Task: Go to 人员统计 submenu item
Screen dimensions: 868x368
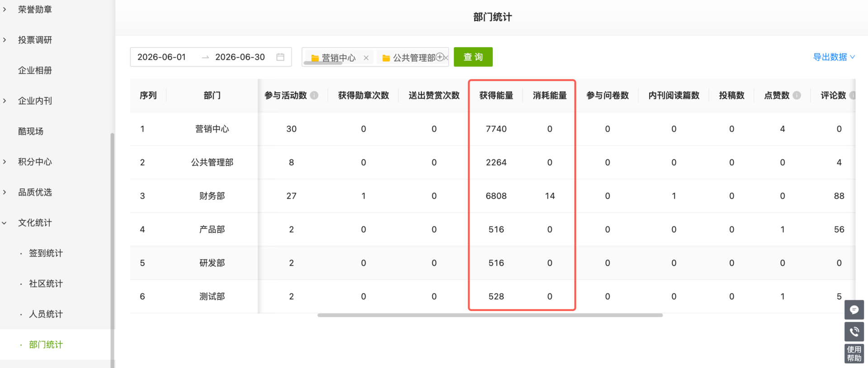Action: tap(46, 314)
